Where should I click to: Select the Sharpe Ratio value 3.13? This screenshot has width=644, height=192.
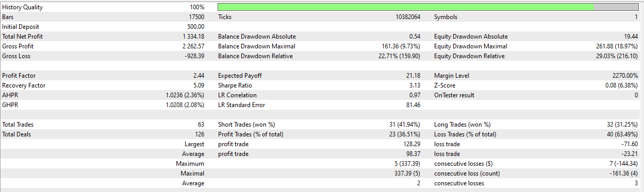[x=415, y=85]
